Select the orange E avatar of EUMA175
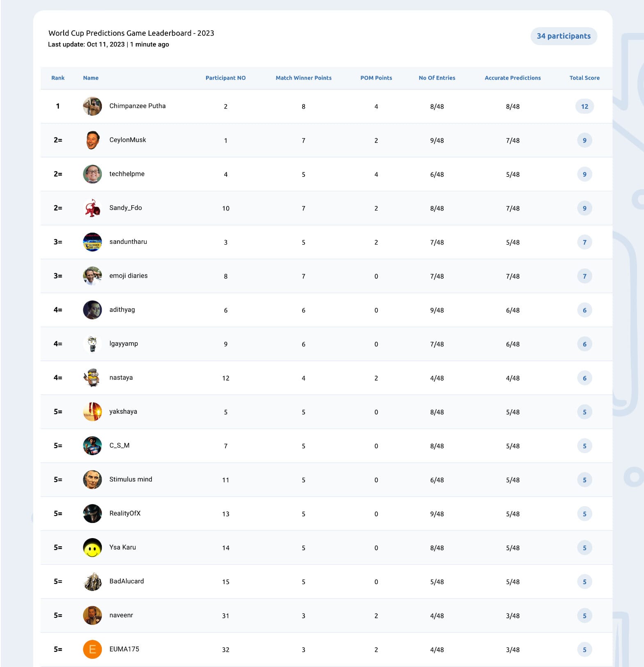 [92, 649]
